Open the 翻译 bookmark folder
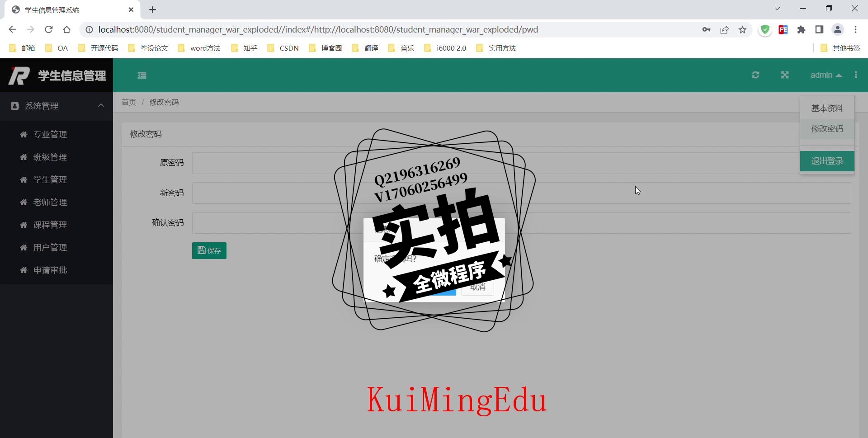Viewport: 868px width, 438px height. coord(365,48)
